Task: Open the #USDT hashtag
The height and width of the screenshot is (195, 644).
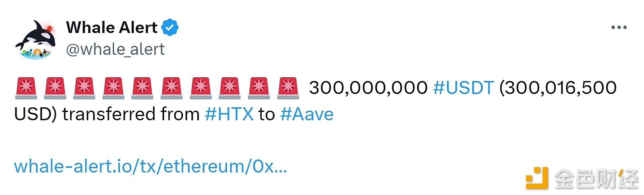Action: click(463, 88)
